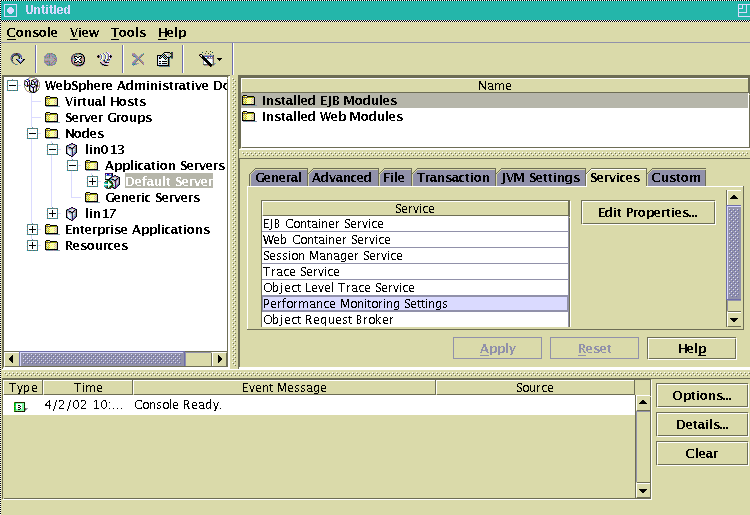Click the tree pane scroll right arrow
The image size is (750, 515).
click(220, 359)
